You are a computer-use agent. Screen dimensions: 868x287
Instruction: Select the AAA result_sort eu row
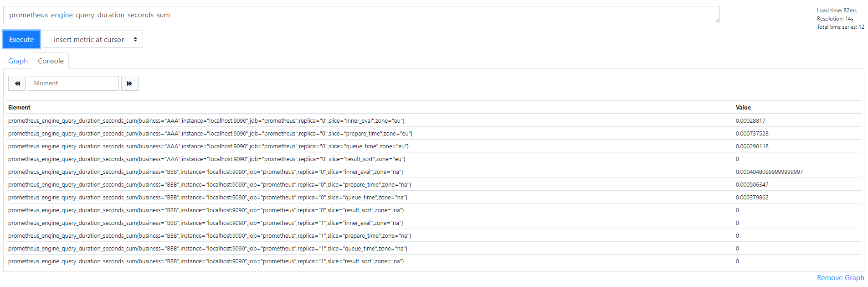(x=206, y=159)
